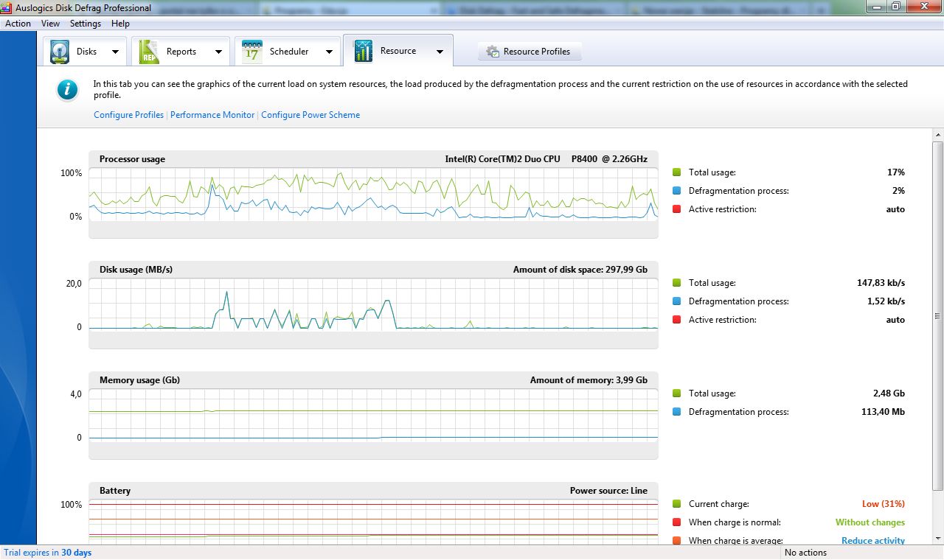Click the memory total usage '2,48 Gb' value

coord(889,393)
